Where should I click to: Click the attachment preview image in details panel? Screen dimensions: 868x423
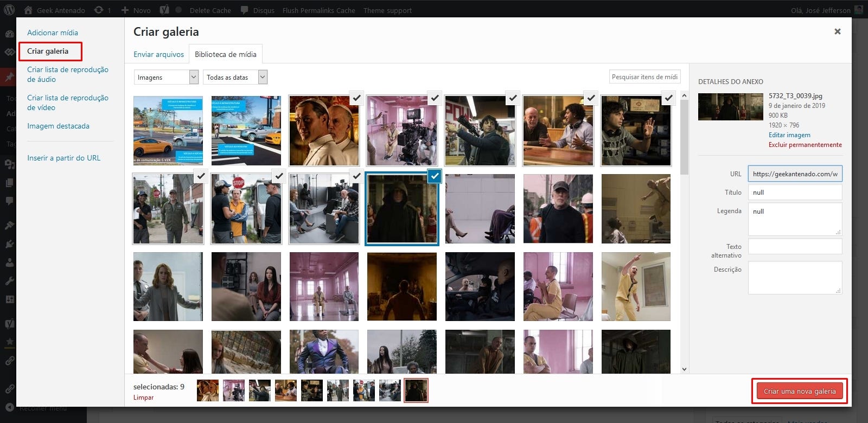click(731, 107)
